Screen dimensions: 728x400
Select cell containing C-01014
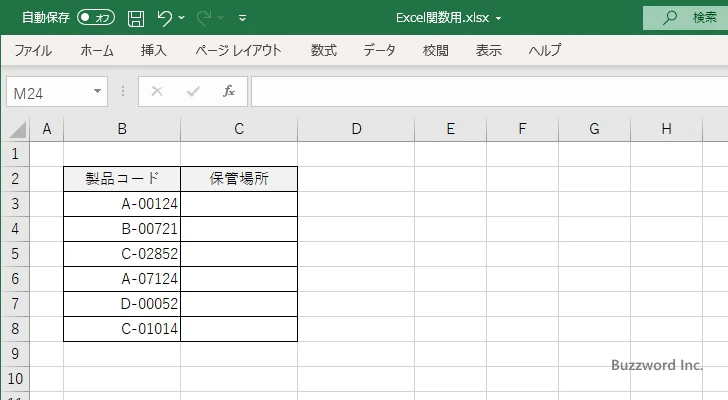[122, 329]
